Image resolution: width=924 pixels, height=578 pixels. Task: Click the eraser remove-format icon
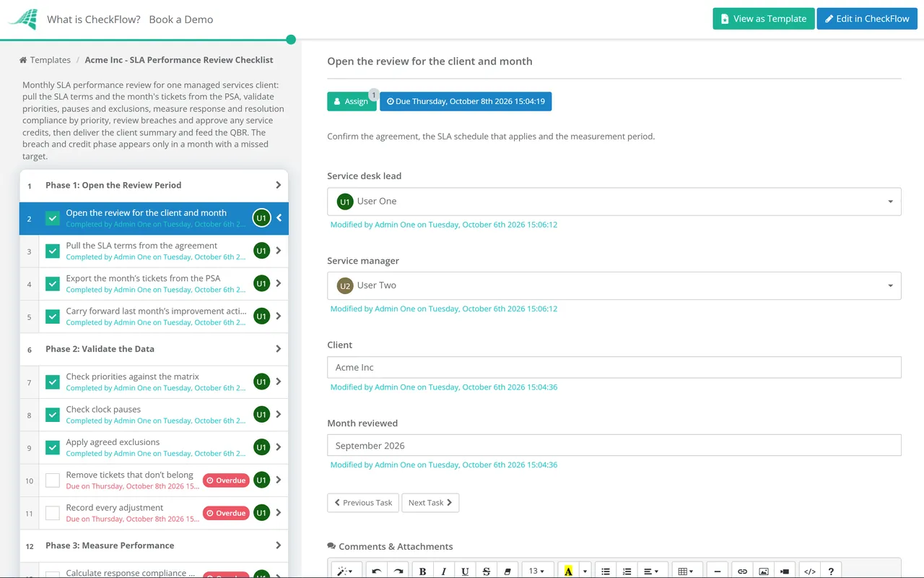[x=507, y=571]
